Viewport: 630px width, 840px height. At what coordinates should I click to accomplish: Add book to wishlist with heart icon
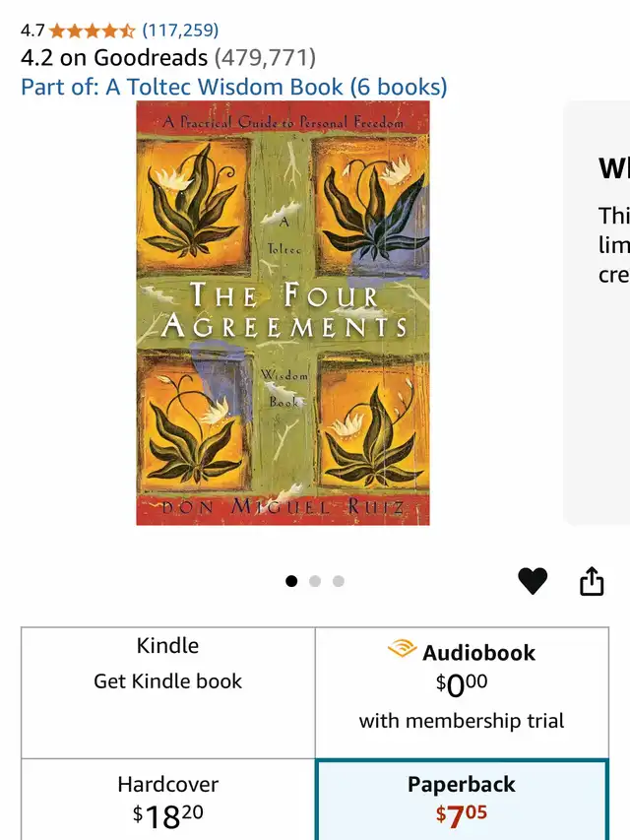[533, 581]
